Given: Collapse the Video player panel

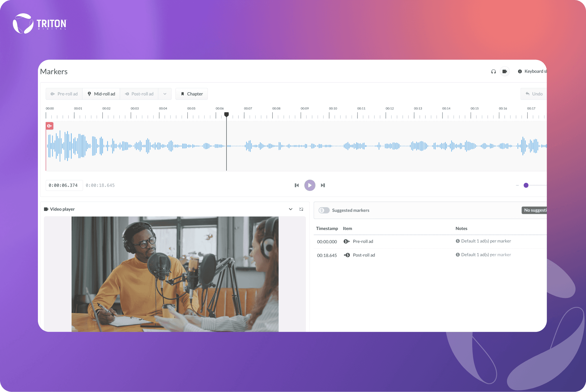Looking at the screenshot, I should coord(290,209).
